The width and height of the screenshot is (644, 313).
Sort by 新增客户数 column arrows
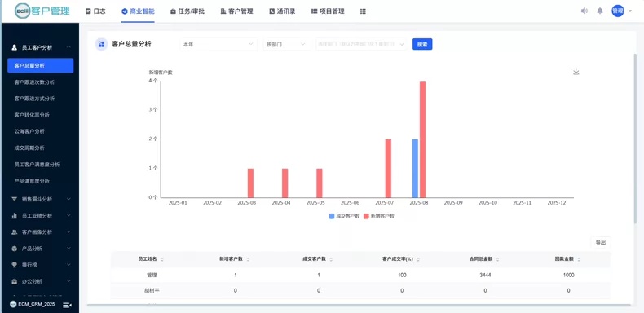(248, 259)
